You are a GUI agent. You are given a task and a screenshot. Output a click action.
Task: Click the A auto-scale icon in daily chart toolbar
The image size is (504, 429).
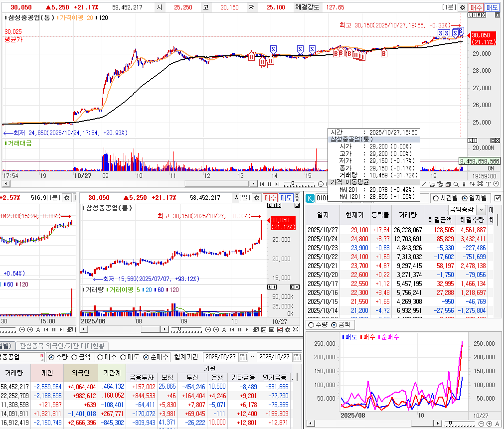click(224, 329)
